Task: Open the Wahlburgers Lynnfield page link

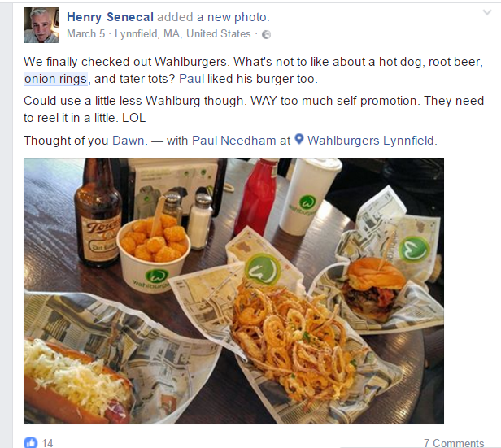Action: (371, 141)
